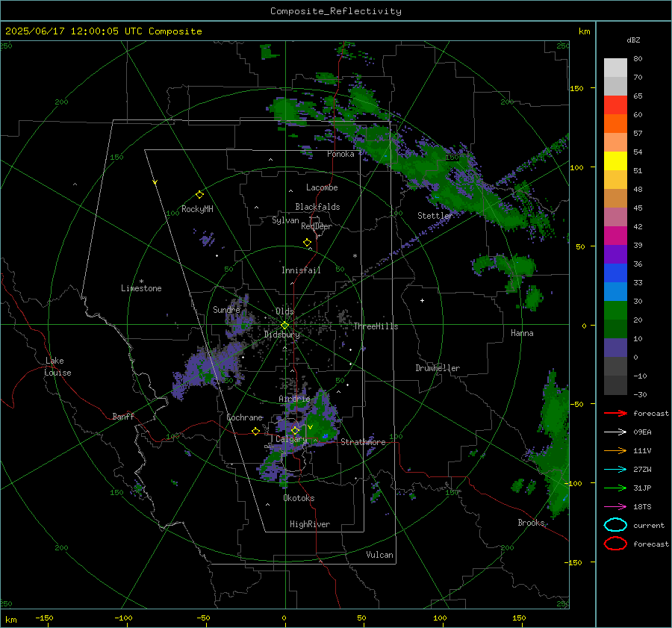Screen dimensions: 672x628
Task: Select the Olds label
Action: 284,311
